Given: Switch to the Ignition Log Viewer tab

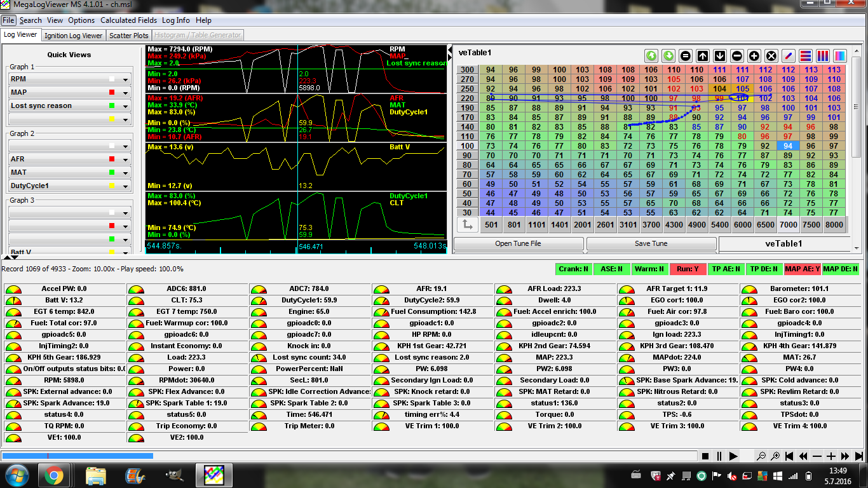Looking at the screenshot, I should [74, 36].
